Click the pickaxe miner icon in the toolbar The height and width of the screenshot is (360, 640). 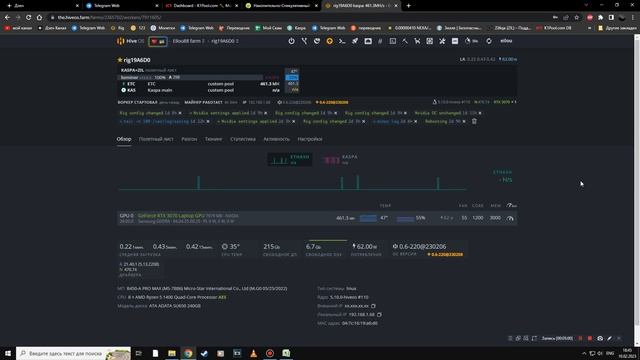[x=405, y=41]
